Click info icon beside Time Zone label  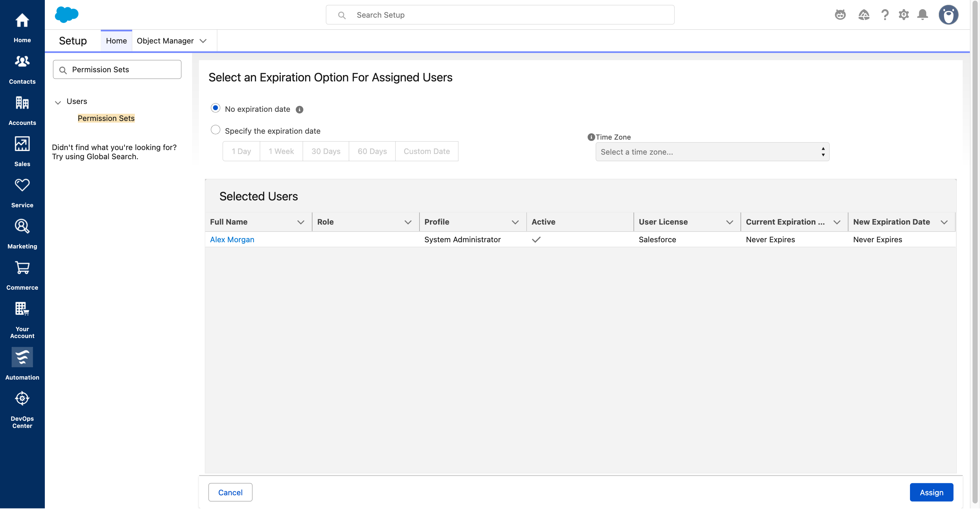pos(591,137)
